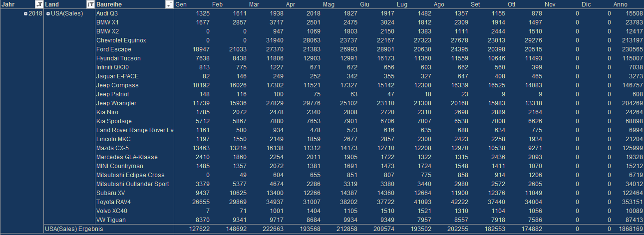The width and height of the screenshot is (644, 235).
Task: Open the Land filter dropdown
Action: pos(90,4)
